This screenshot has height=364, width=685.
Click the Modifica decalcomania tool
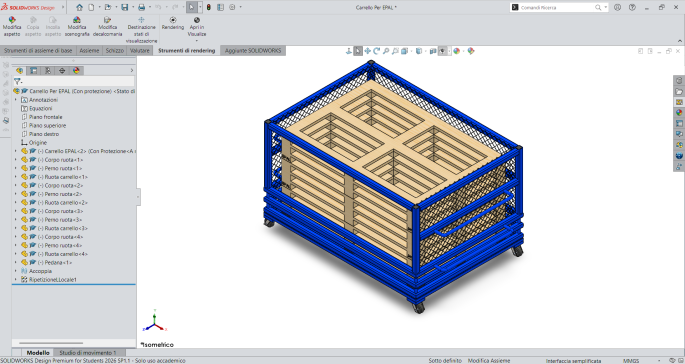107,27
